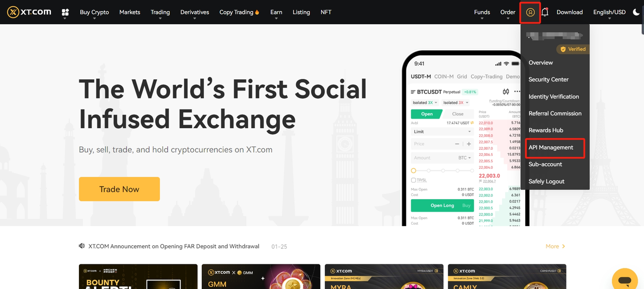This screenshot has width=644, height=289.
Task: Open the English/USD language selector
Action: tap(609, 12)
